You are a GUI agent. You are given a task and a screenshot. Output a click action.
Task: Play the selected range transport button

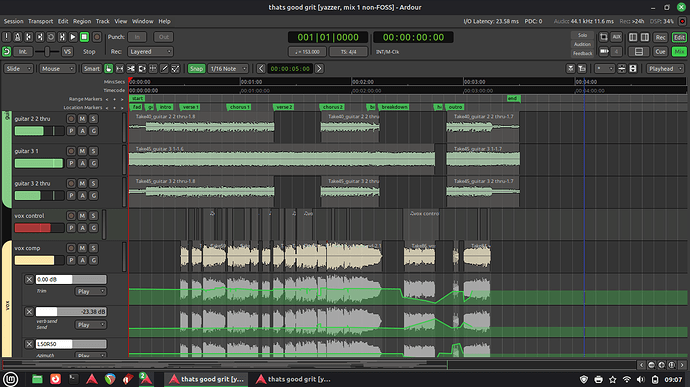(x=62, y=37)
